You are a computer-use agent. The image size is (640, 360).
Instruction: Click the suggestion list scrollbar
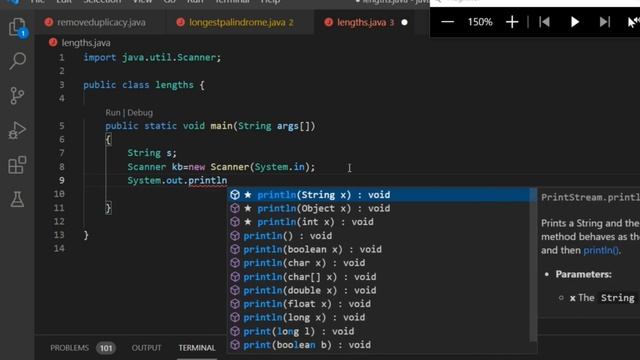pos(533,265)
